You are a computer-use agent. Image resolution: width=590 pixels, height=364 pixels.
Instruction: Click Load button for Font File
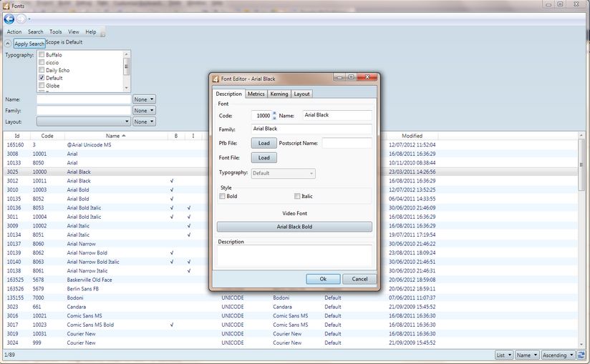click(x=264, y=158)
